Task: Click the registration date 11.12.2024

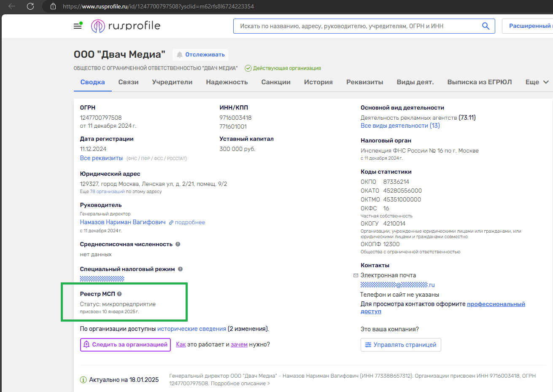Action: click(93, 149)
